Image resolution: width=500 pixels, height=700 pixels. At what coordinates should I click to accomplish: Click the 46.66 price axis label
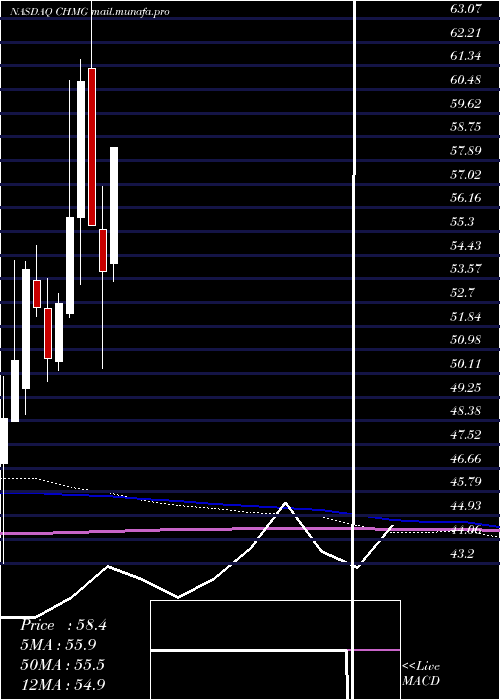coord(466,458)
